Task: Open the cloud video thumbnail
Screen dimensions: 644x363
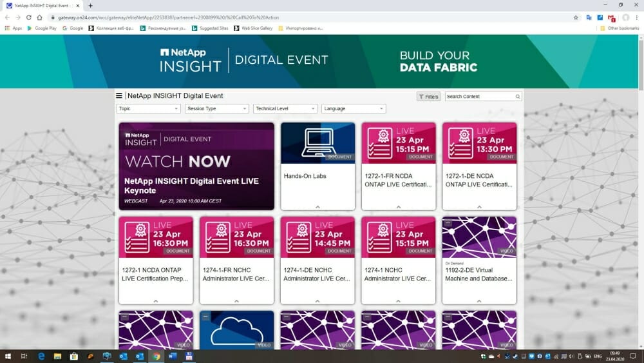Action: [236, 330]
